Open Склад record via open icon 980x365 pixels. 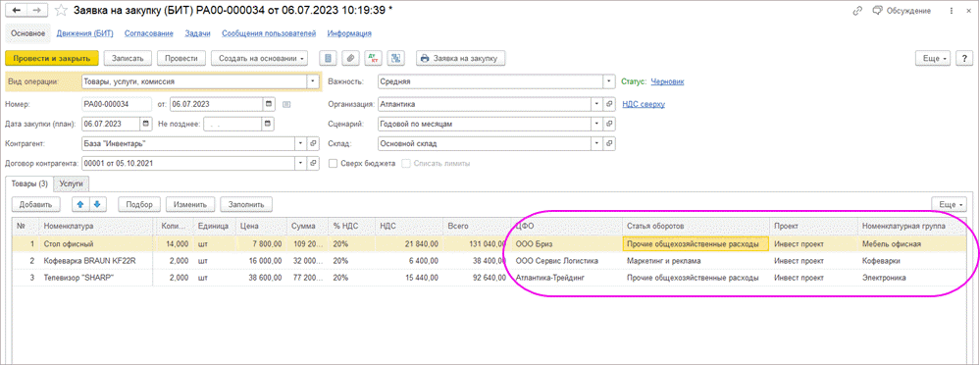(x=610, y=144)
